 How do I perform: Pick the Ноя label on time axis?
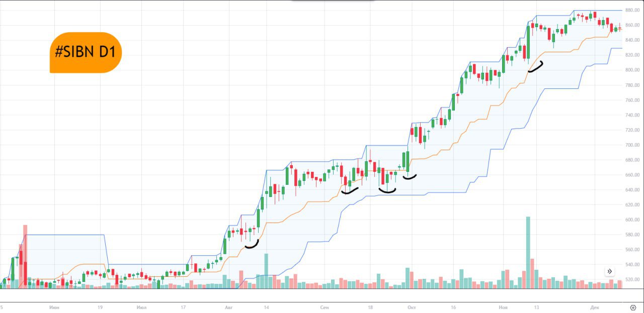pyautogui.click(x=503, y=307)
